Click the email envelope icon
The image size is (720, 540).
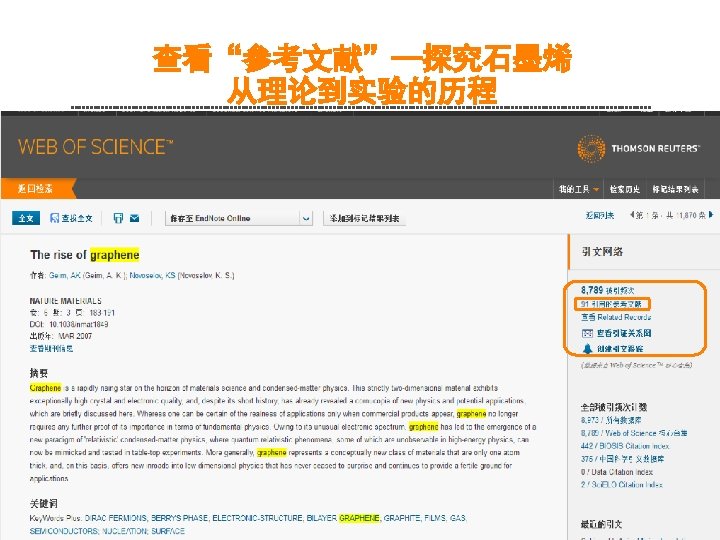pos(135,218)
